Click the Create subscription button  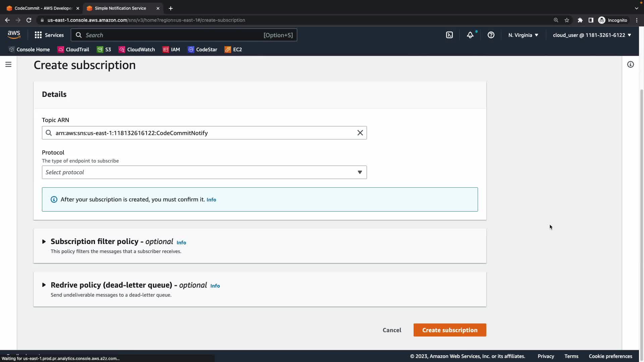pyautogui.click(x=449, y=330)
